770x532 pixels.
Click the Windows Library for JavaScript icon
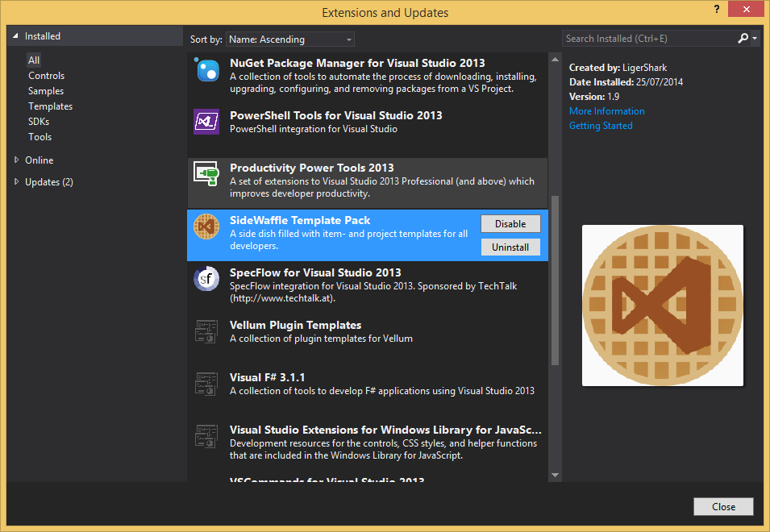coord(206,436)
